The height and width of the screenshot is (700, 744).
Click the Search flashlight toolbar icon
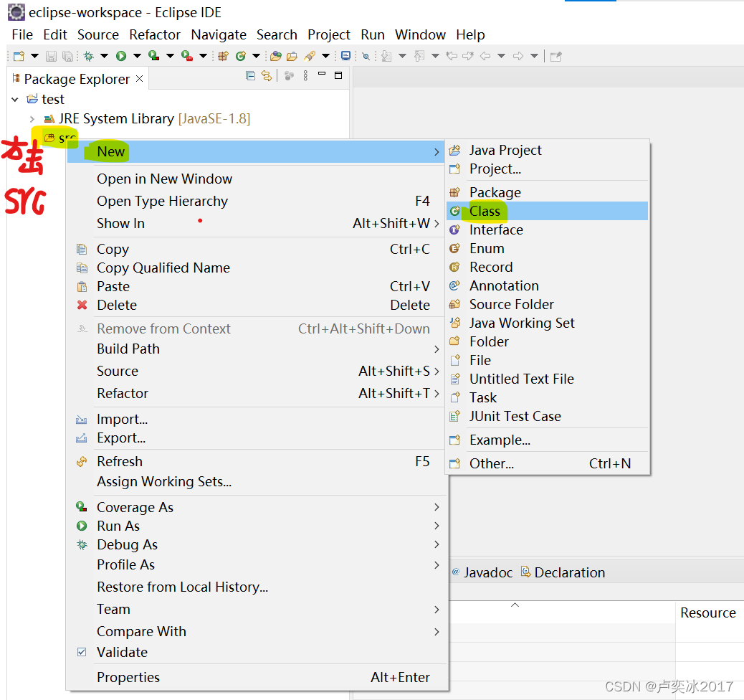(x=310, y=56)
